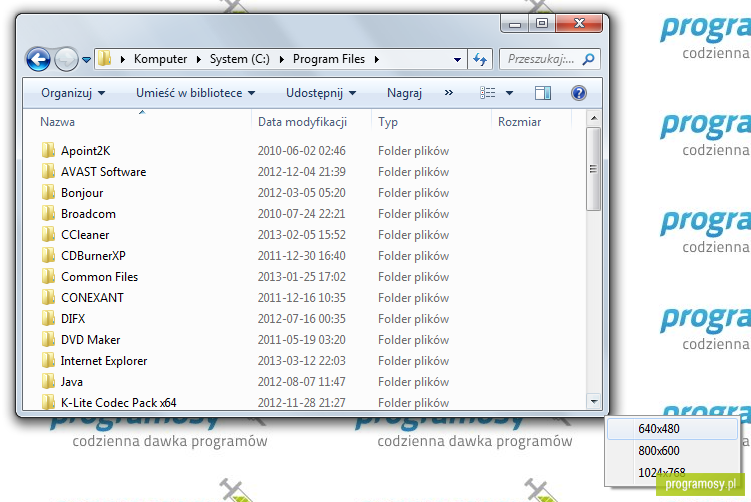Open Umieść w bibliotece menu
The height and width of the screenshot is (502, 751).
click(x=195, y=93)
